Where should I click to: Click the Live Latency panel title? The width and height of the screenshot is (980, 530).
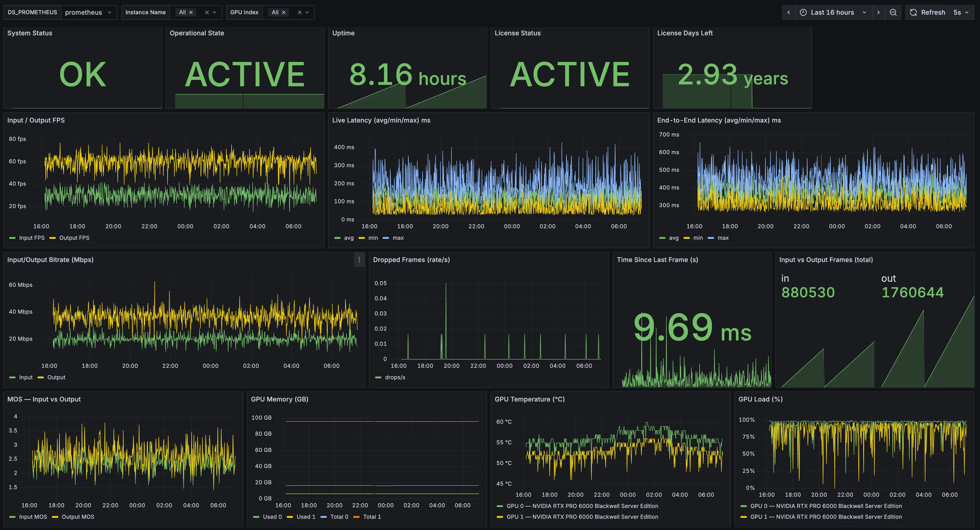click(381, 120)
